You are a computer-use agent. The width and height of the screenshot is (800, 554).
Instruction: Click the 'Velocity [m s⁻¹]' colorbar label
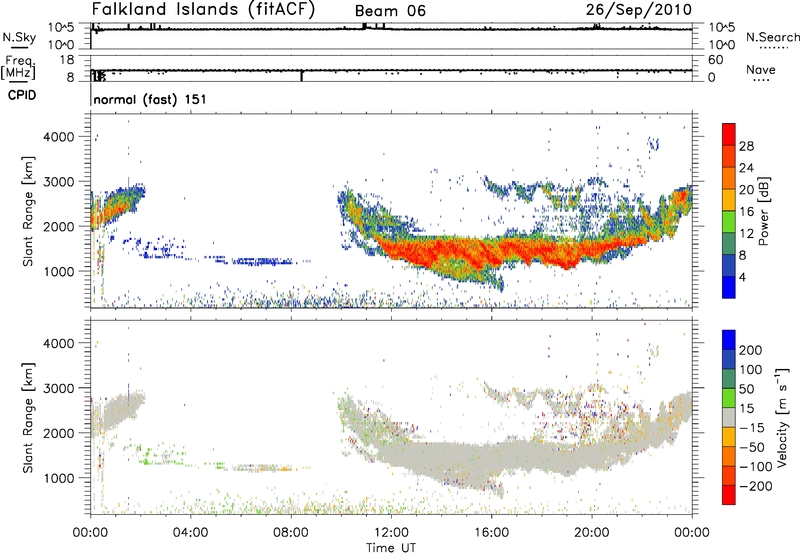(781, 417)
